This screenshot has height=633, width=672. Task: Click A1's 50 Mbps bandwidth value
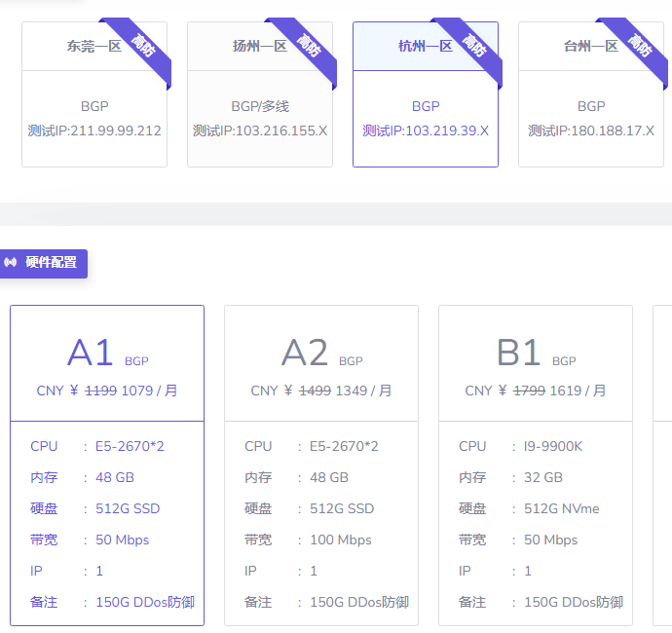pos(123,540)
